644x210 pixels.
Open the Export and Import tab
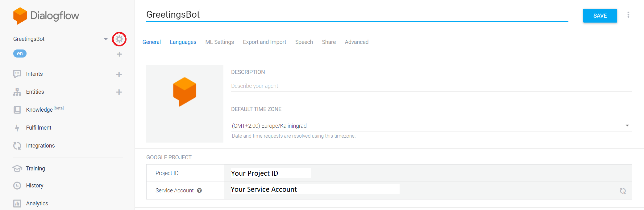[x=264, y=42]
